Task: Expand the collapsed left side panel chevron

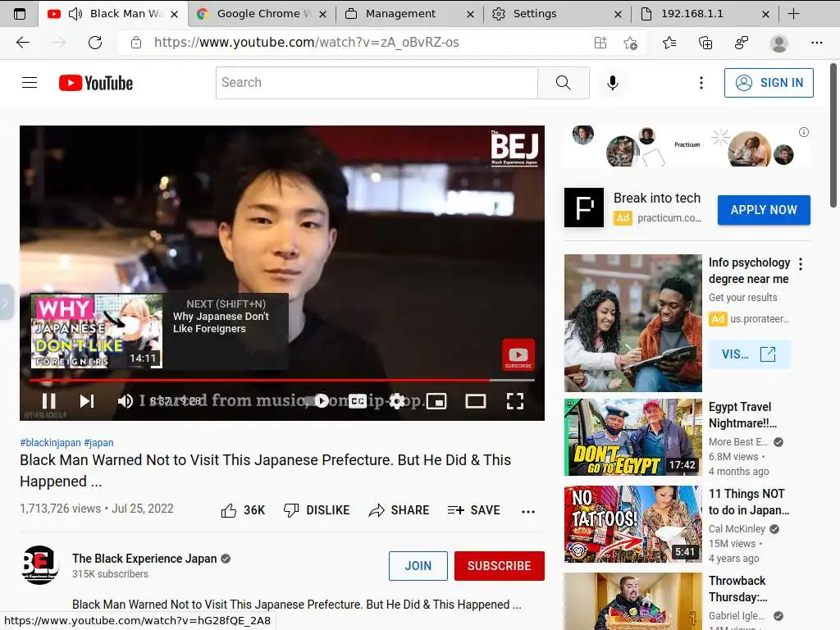Action: click(x=6, y=303)
